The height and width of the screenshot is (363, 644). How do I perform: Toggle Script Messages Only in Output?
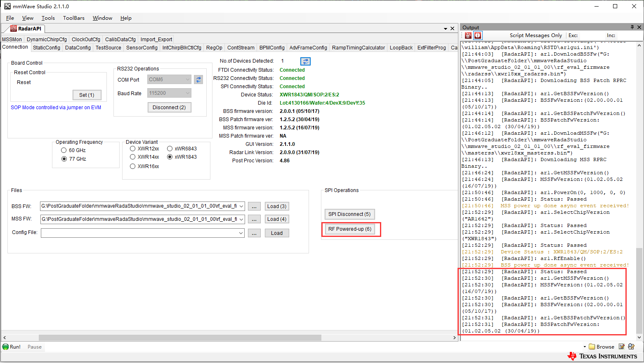click(535, 35)
